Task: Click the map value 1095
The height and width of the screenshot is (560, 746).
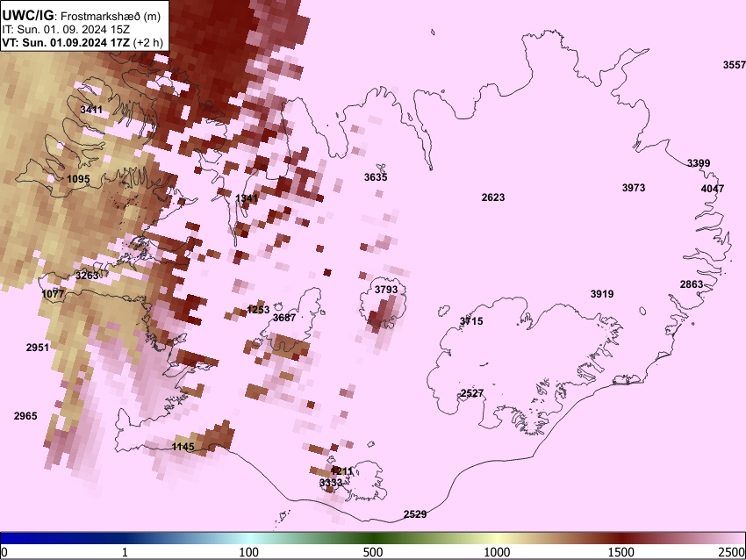Action: [78, 179]
